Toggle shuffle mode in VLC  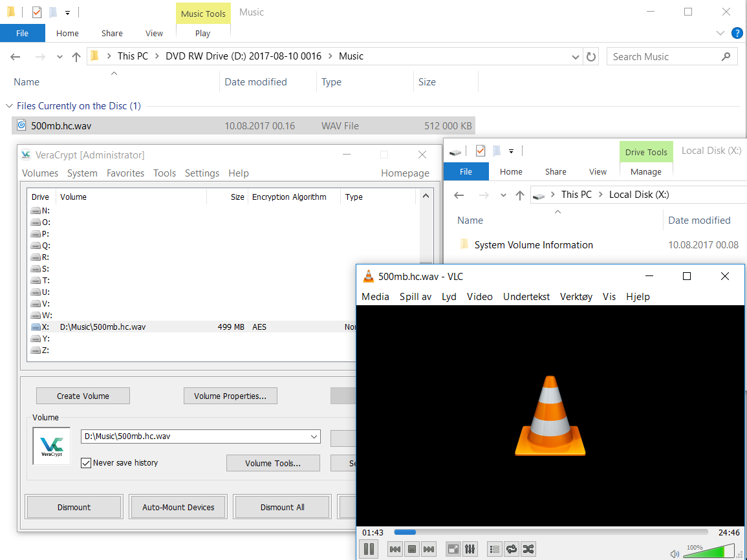click(x=528, y=549)
